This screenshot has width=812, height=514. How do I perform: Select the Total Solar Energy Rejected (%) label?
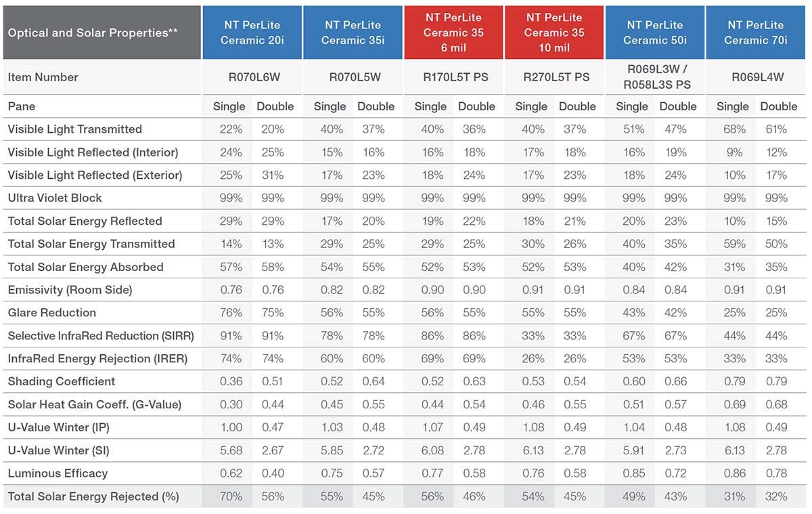[93, 496]
